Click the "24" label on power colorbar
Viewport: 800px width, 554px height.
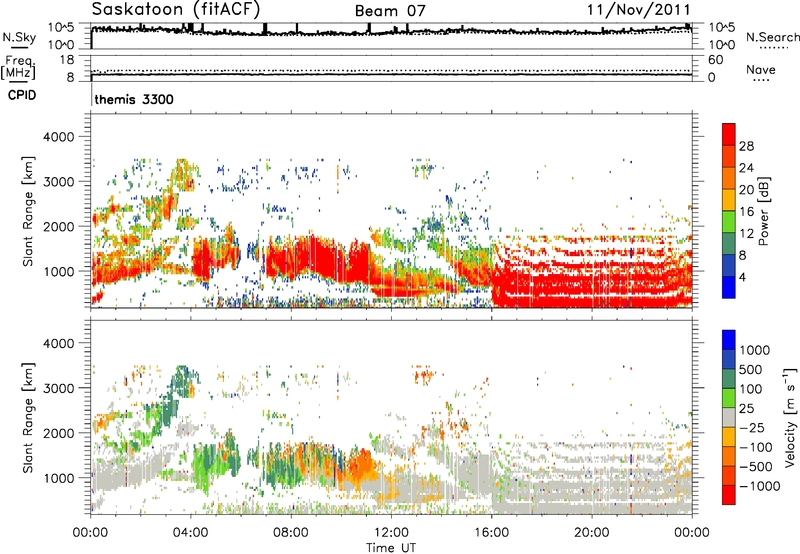[746, 168]
